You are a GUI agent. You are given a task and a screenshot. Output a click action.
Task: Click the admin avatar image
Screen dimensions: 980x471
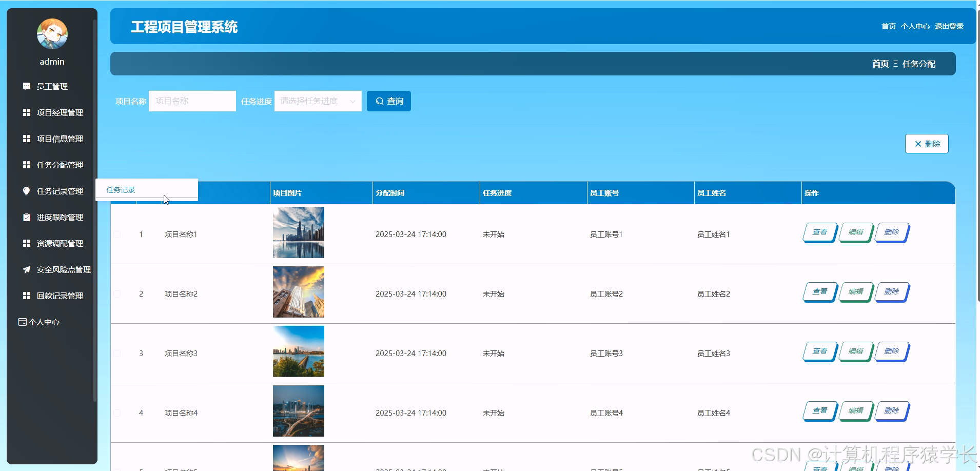click(52, 33)
